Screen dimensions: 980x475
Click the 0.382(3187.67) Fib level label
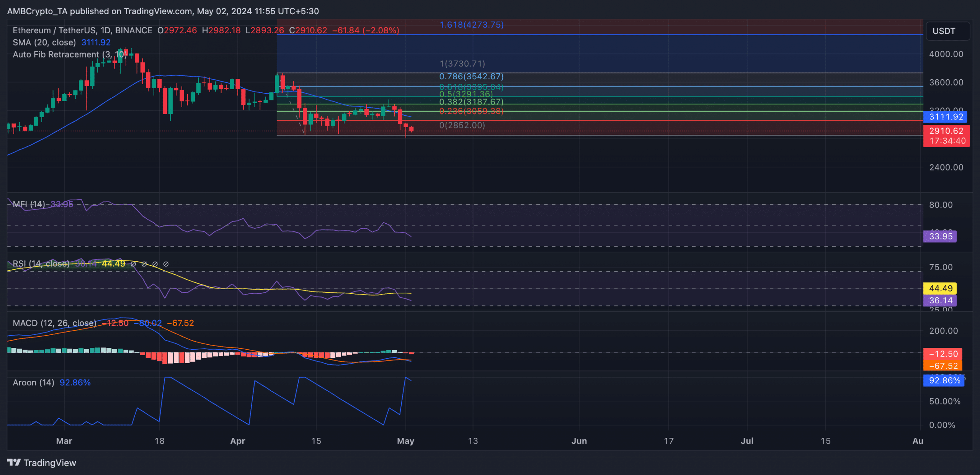[x=471, y=102]
